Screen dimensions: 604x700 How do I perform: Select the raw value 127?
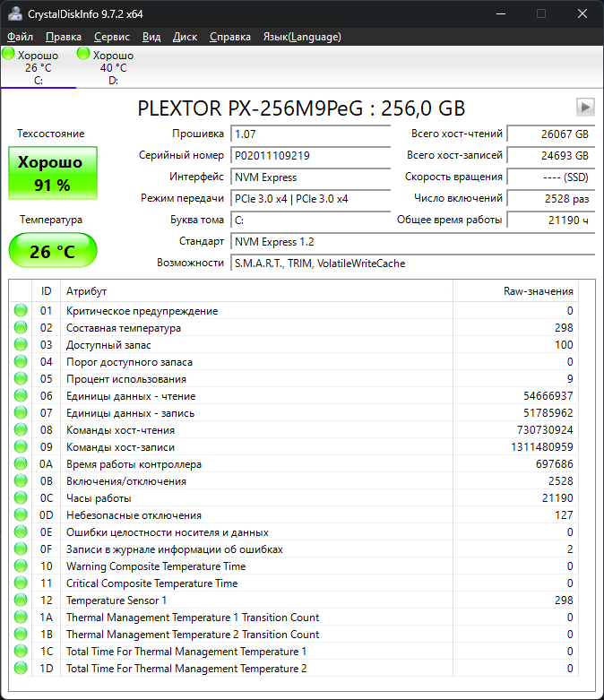[564, 515]
